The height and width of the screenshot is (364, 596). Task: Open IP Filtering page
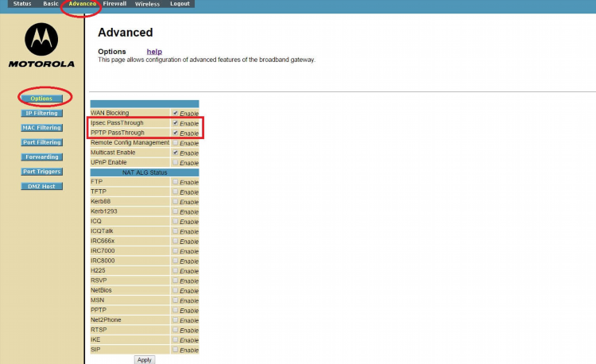click(41, 113)
